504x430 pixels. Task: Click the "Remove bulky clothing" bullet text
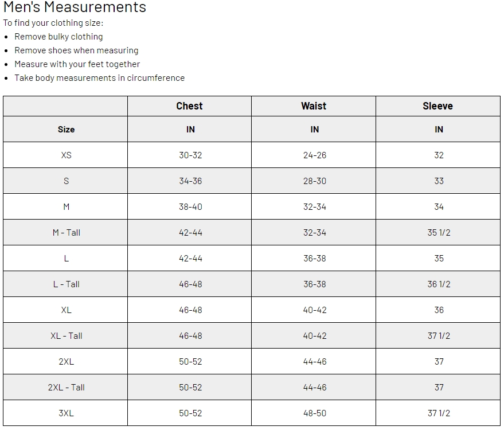click(58, 37)
